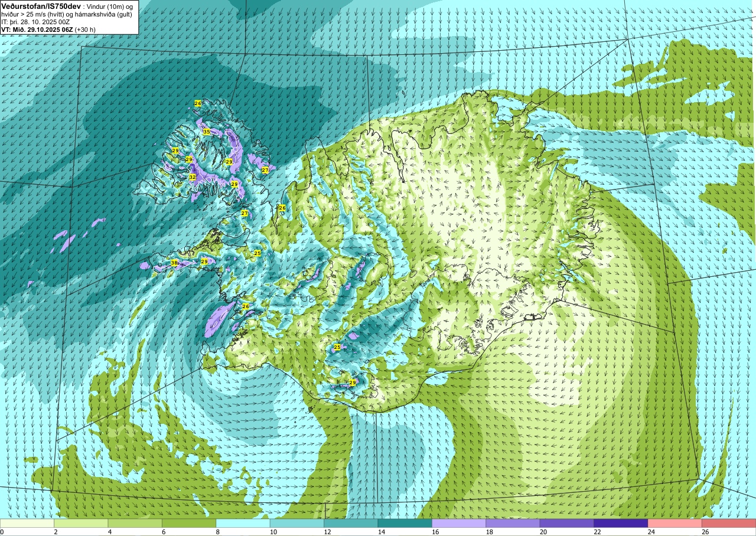Click the legend scale label "0"

pyautogui.click(x=2, y=532)
